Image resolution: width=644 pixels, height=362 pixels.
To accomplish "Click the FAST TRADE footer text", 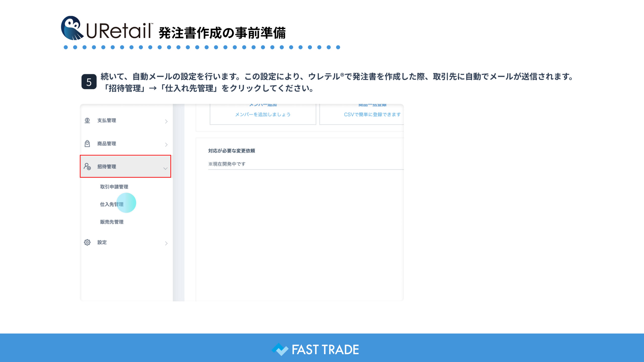I will click(325, 350).
